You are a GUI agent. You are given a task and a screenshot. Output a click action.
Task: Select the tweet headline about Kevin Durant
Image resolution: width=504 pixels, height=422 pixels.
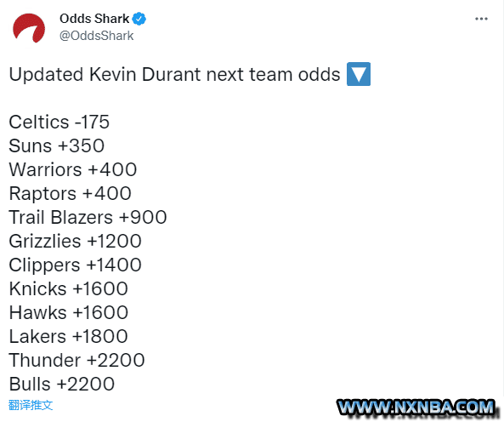[x=174, y=75]
